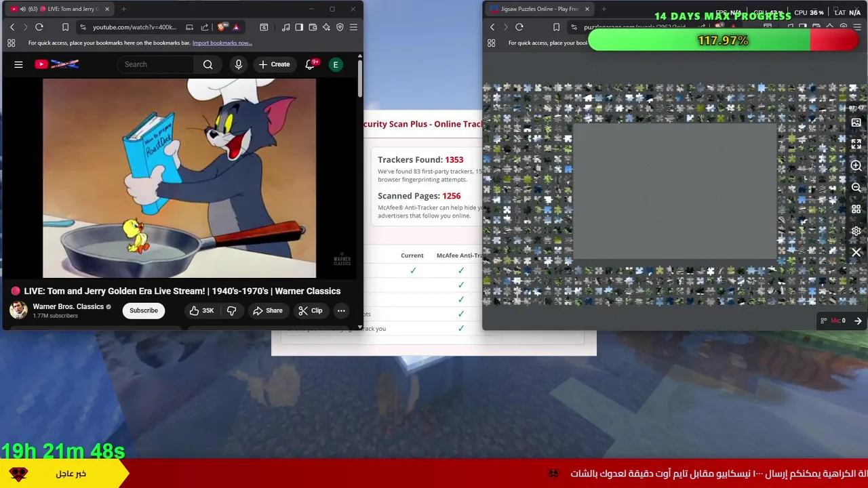Click the arrow next to Me: 0
868x488 pixels.
pos(858,321)
